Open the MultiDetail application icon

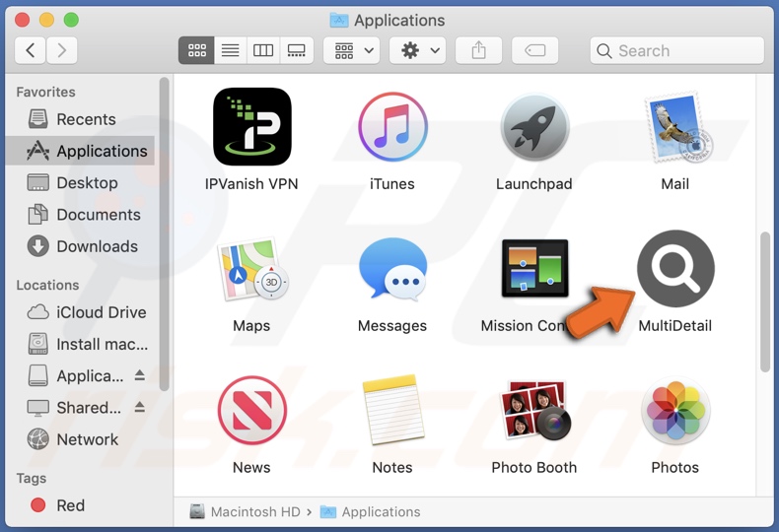[674, 269]
